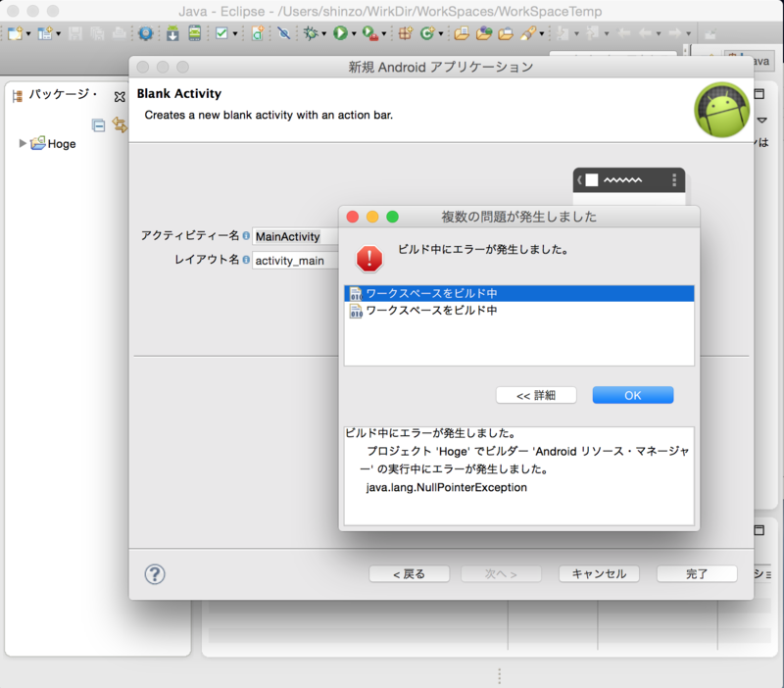Click java.lang.NullPointerException text in details
Screen dimensions: 784x688
(x=447, y=487)
